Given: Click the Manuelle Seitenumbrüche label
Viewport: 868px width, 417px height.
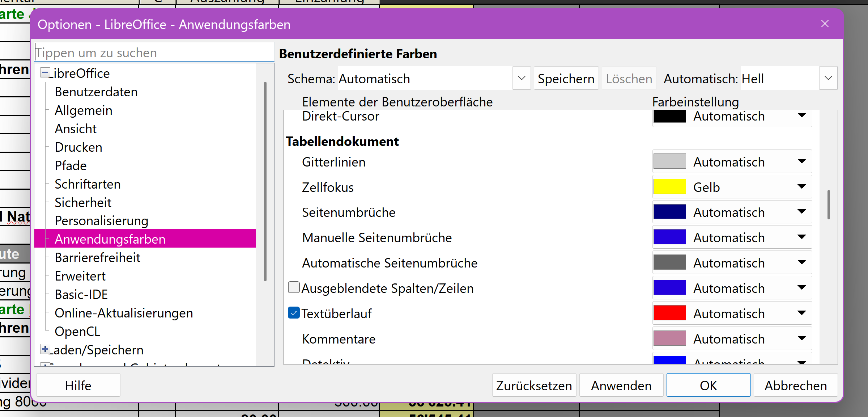Looking at the screenshot, I should pos(377,238).
